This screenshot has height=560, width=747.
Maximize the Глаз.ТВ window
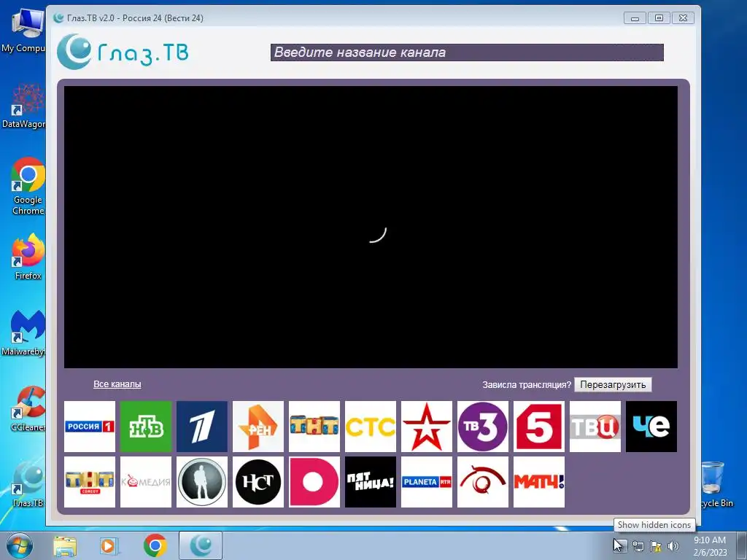659,18
